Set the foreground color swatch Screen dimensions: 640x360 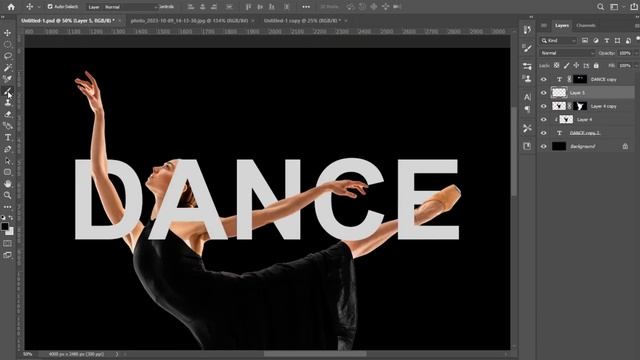(4, 226)
